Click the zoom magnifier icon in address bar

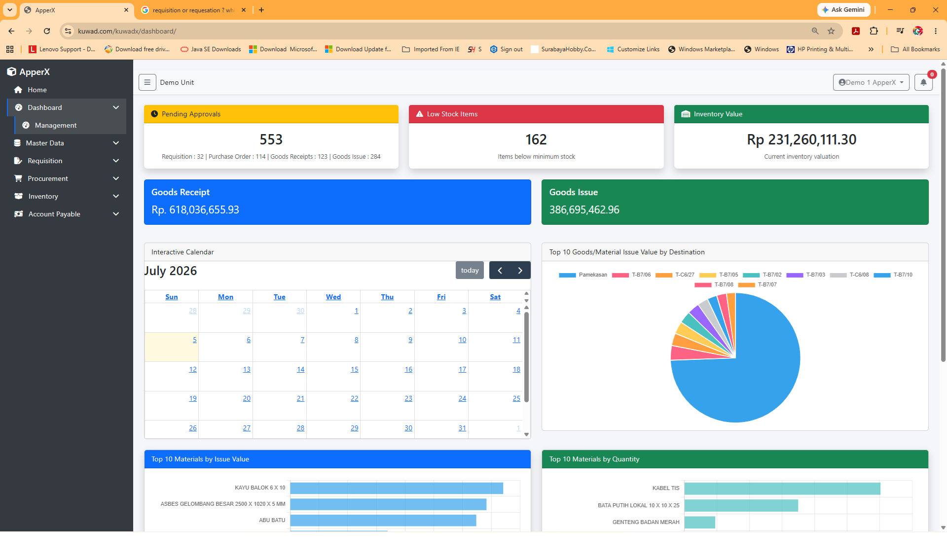pyautogui.click(x=815, y=31)
